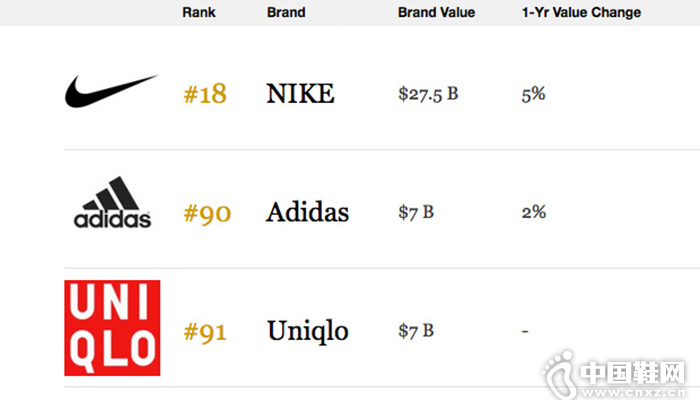Screen dimensions: 700x400
Task: Click Adidas's $7 B brand value
Action: tap(416, 212)
